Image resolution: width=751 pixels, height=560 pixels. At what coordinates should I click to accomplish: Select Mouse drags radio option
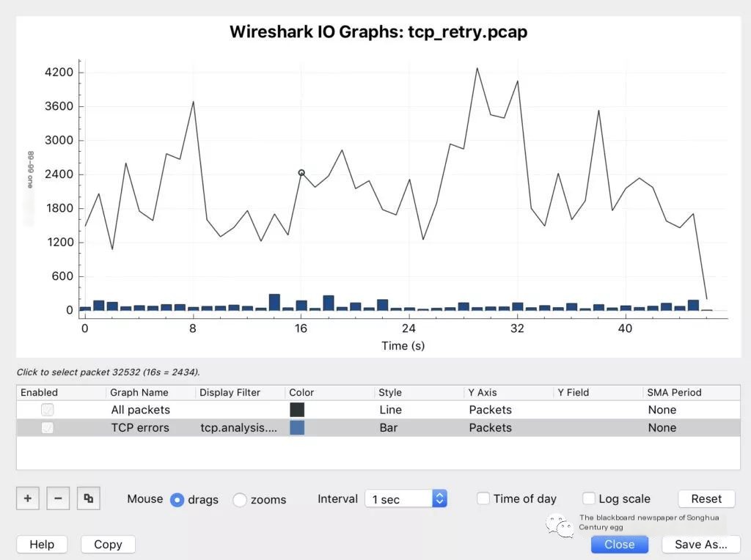(x=177, y=500)
